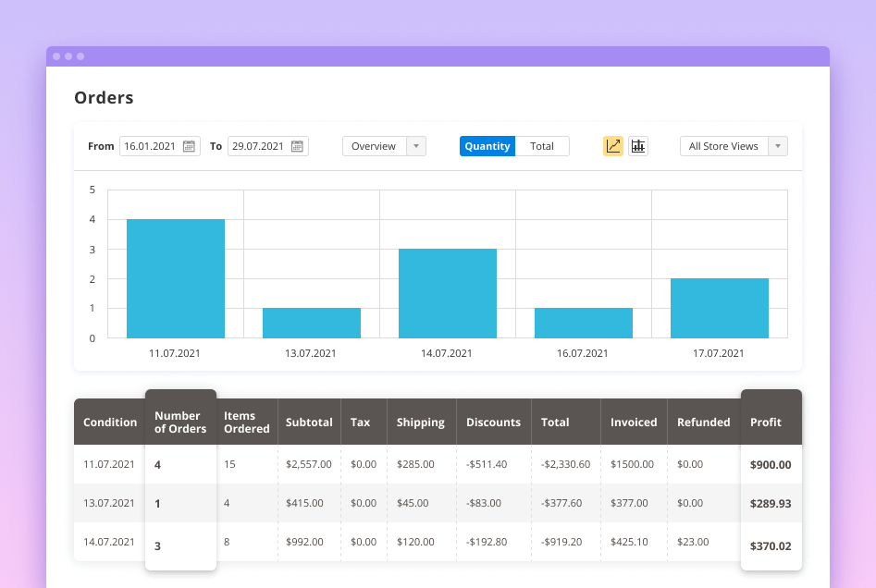The width and height of the screenshot is (876, 588).
Task: Click the Invoiced column header
Action: 634,423
